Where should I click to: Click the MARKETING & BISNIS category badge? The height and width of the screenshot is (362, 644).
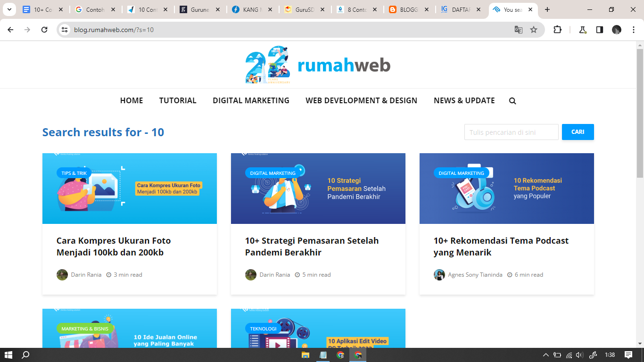(x=85, y=329)
